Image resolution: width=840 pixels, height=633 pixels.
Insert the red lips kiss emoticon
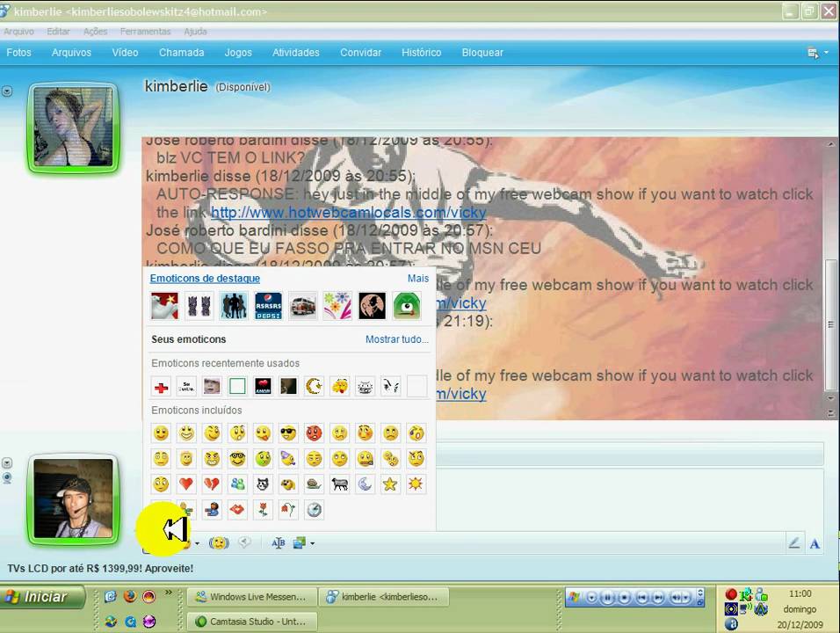point(237,509)
